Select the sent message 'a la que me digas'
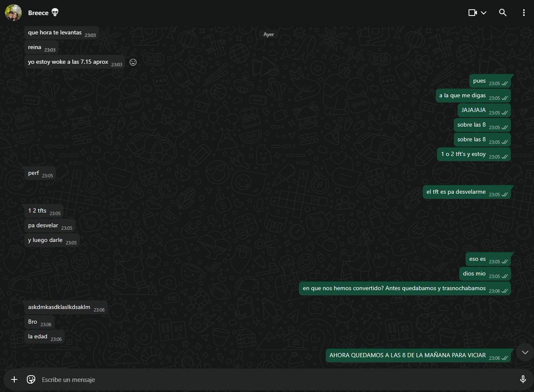This screenshot has width=534, height=392. (473, 96)
